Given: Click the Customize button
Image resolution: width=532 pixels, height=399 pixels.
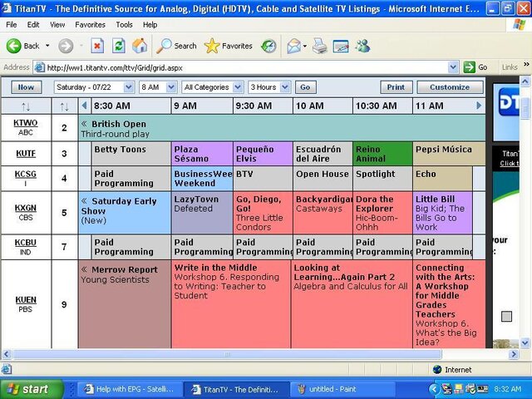Looking at the screenshot, I should (450, 87).
